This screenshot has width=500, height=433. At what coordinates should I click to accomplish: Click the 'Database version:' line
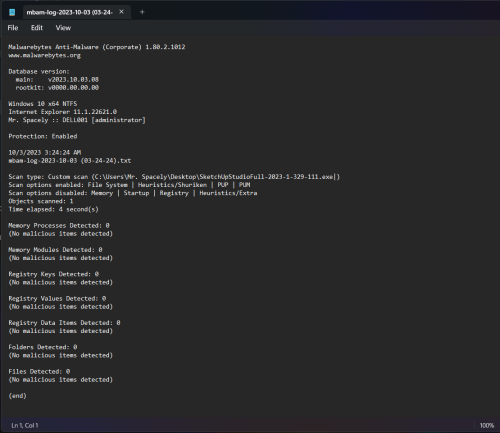point(39,71)
